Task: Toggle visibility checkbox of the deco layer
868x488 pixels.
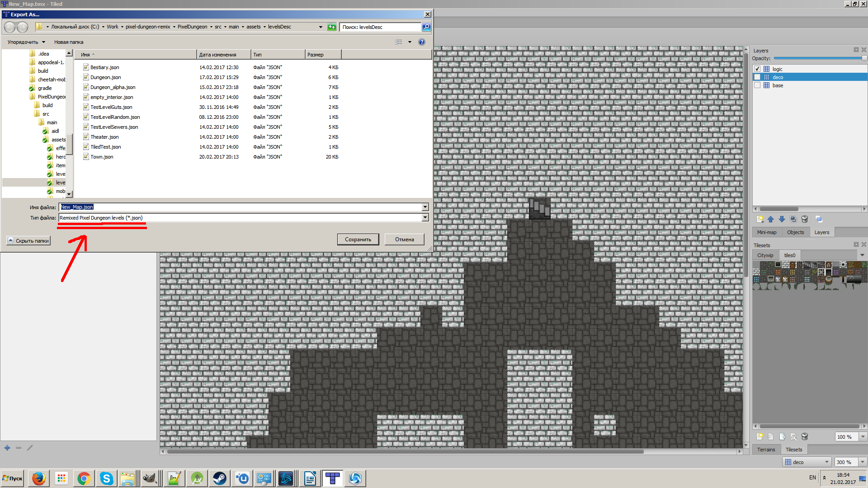Action: (757, 77)
